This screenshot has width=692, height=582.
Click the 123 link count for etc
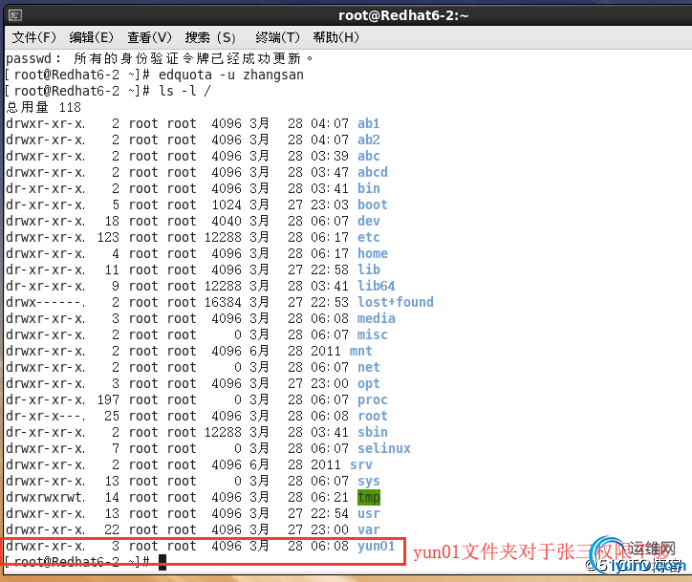[x=108, y=237]
